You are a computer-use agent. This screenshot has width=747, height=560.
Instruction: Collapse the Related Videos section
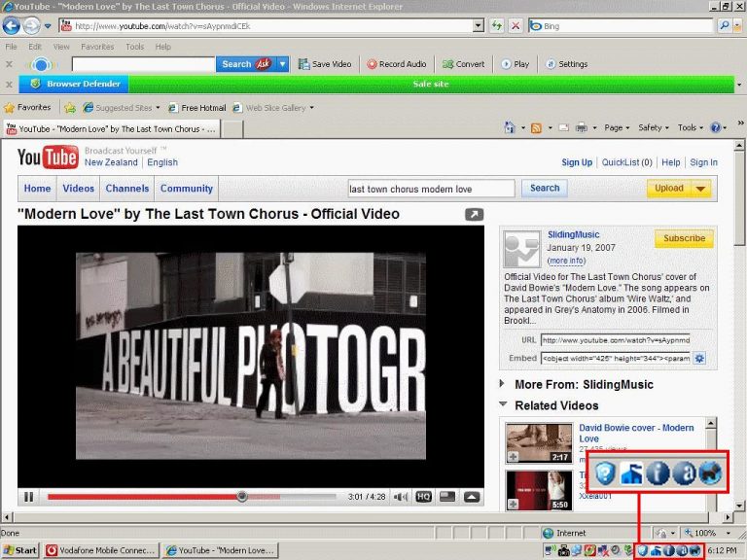pos(503,404)
